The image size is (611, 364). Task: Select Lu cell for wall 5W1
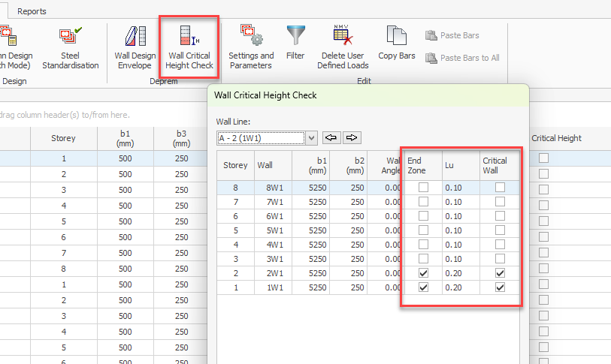point(460,230)
